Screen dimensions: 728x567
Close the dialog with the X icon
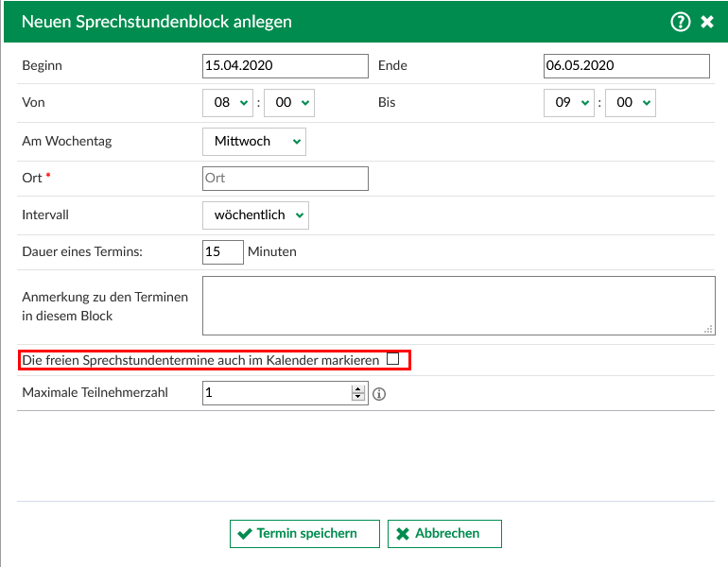coord(707,22)
